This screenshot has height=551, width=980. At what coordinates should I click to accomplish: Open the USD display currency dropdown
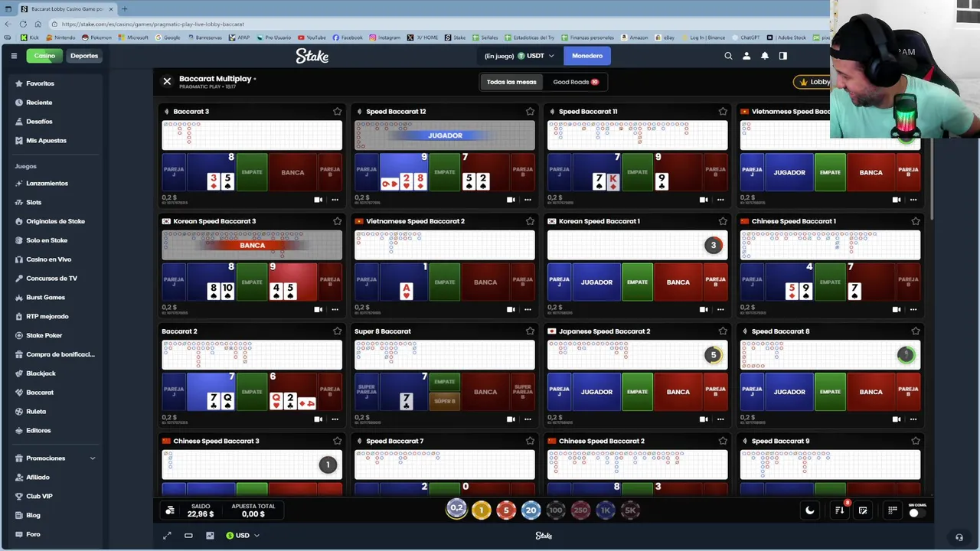[243, 536]
